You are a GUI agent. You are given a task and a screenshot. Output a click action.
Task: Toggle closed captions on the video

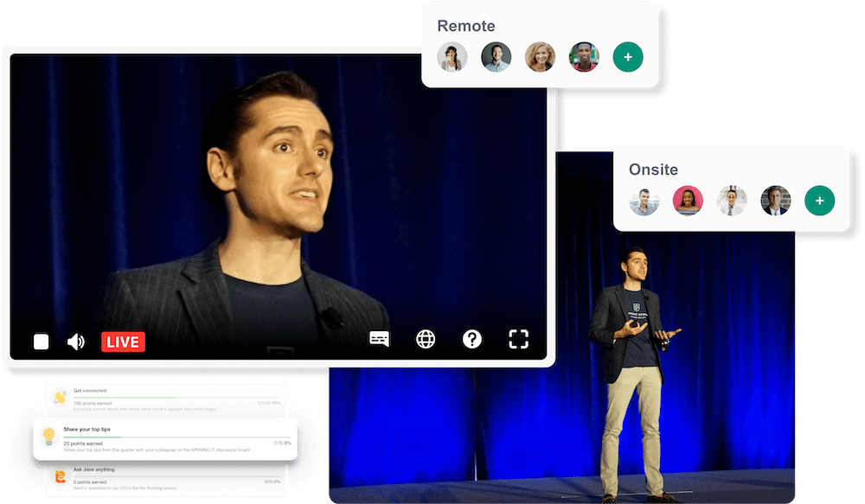tap(380, 339)
